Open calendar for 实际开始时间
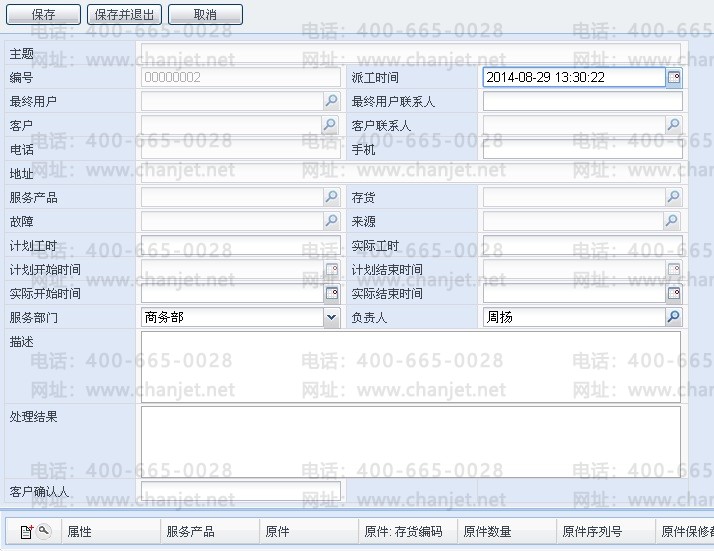Screen dimensions: 714x551 tap(332, 293)
